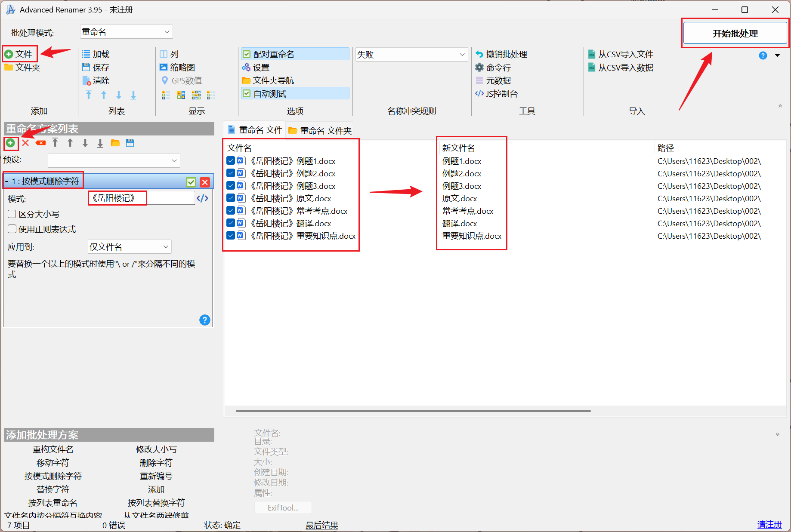Sort by the 路径 column header
The width and height of the screenshot is (791, 532).
click(666, 148)
